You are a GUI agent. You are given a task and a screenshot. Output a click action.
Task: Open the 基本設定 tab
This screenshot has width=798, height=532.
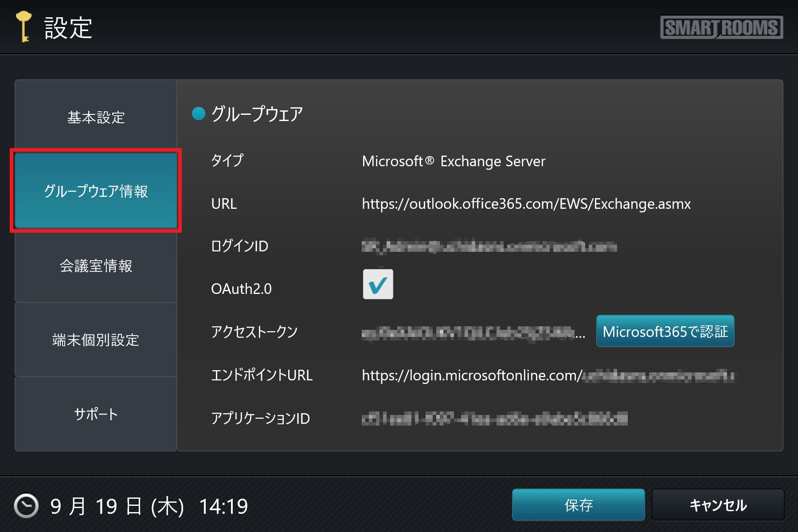[x=96, y=117]
